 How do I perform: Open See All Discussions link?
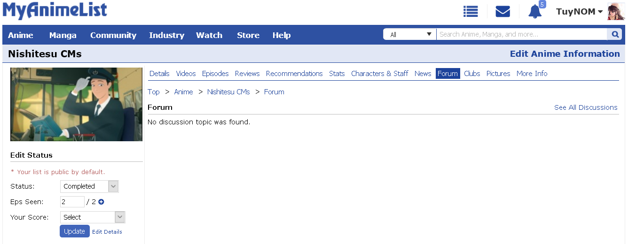(586, 107)
